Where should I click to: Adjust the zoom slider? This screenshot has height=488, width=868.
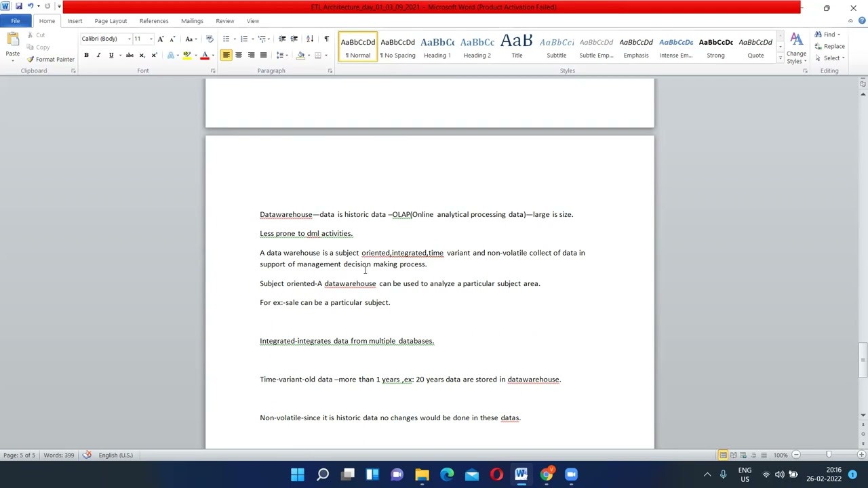coord(828,455)
